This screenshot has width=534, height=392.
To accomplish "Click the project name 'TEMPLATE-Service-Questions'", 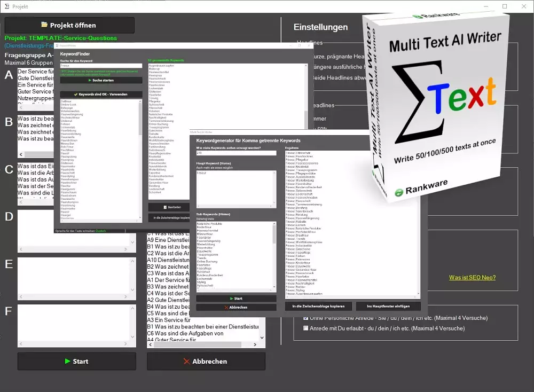I will point(73,38).
